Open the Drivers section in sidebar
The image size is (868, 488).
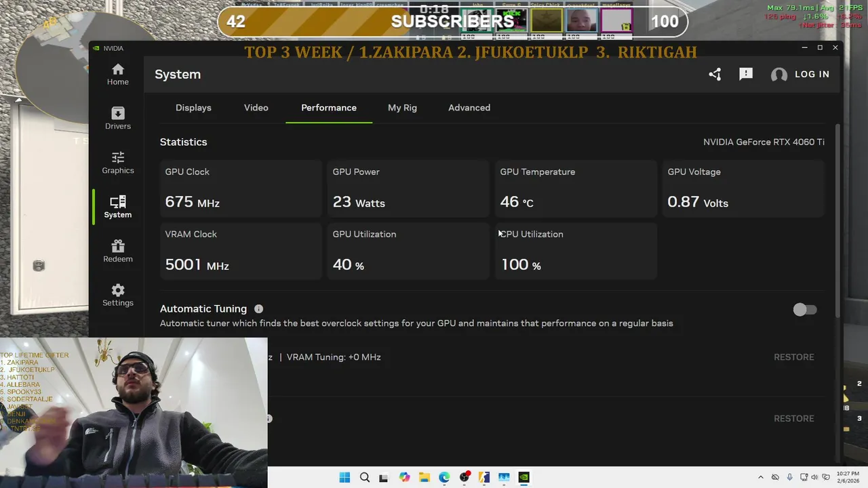click(117, 119)
